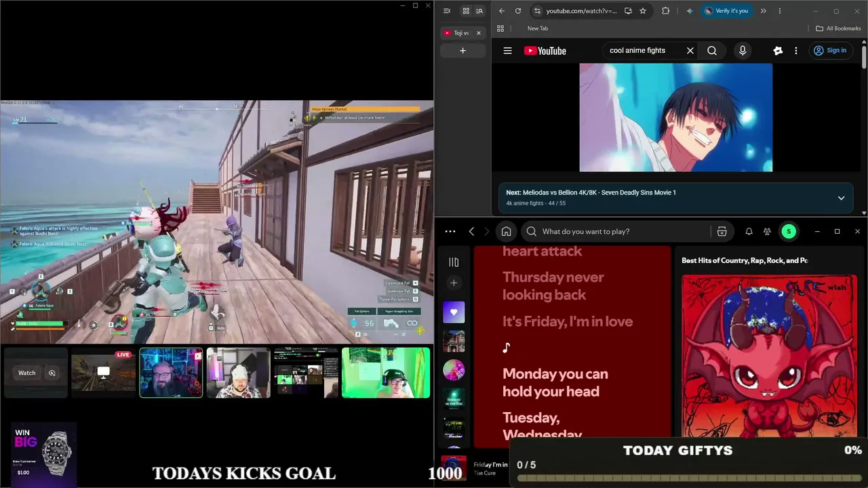Open the Gemini sparkle icon in toolbar
The image size is (868, 488).
(690, 11)
